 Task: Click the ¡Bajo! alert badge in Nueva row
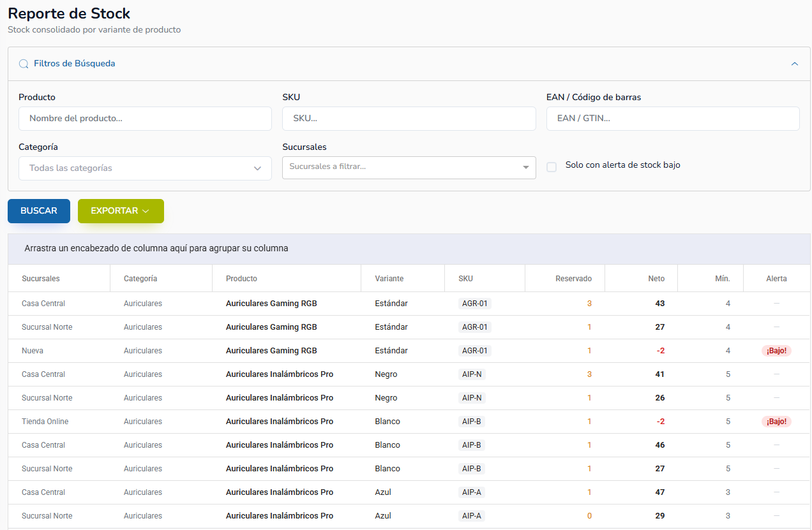click(x=776, y=351)
